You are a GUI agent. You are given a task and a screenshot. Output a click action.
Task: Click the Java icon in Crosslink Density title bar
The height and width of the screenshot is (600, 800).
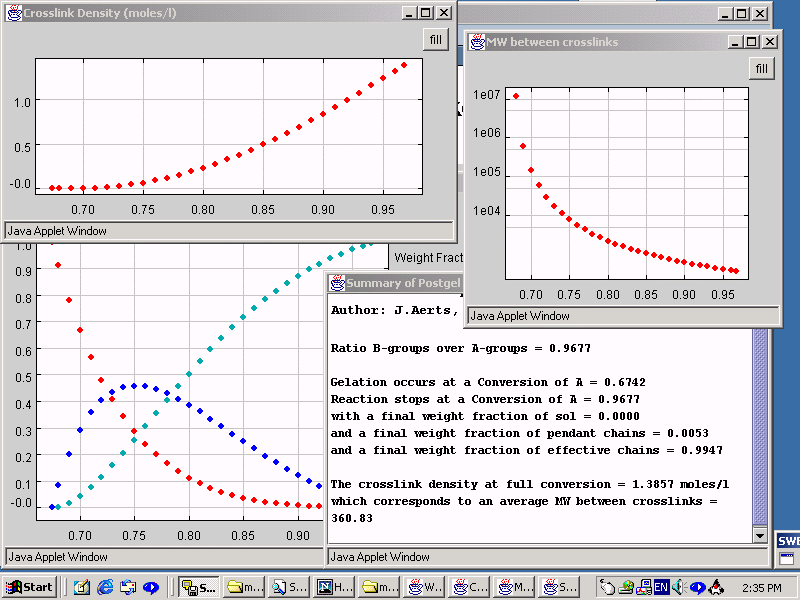(13, 13)
